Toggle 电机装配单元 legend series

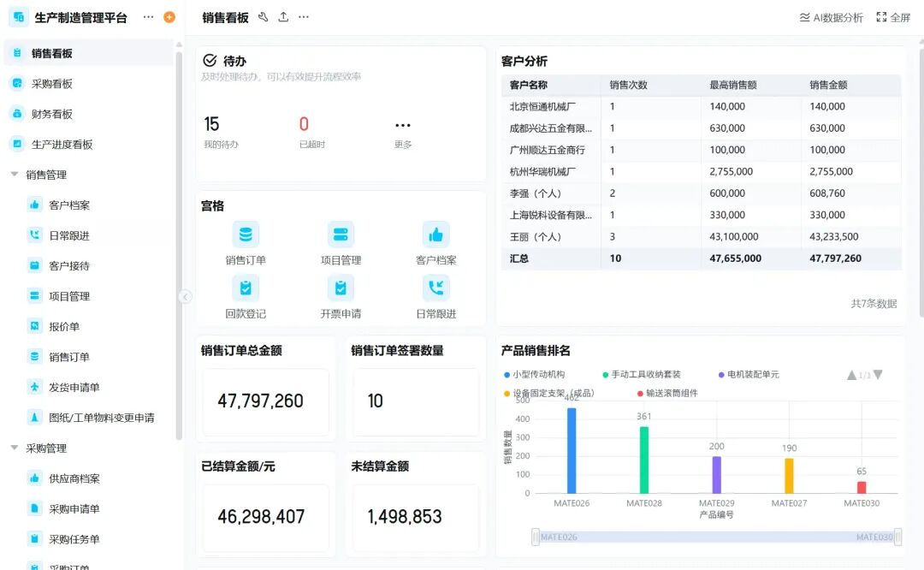(748, 375)
